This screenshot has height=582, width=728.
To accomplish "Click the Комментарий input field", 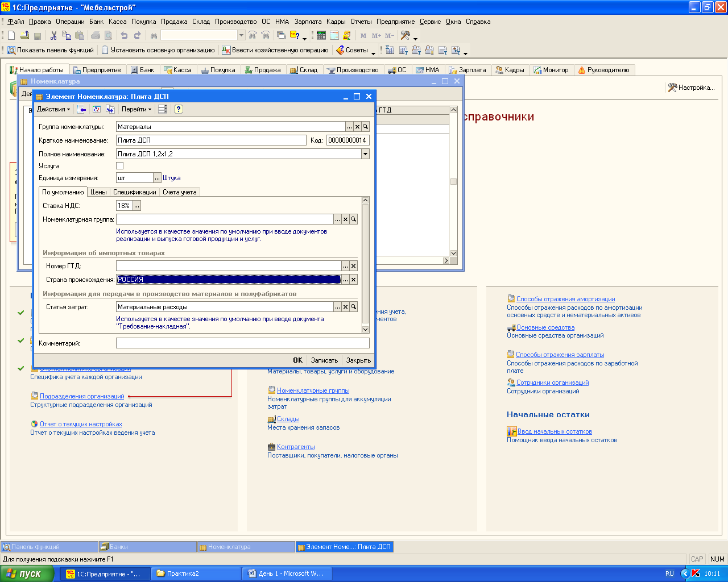I will [243, 343].
